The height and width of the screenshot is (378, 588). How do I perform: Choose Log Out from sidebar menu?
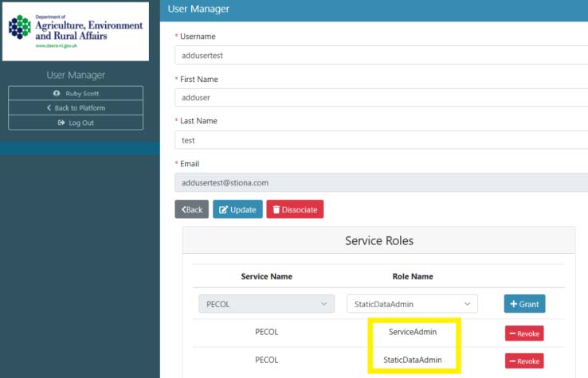pyautogui.click(x=76, y=123)
